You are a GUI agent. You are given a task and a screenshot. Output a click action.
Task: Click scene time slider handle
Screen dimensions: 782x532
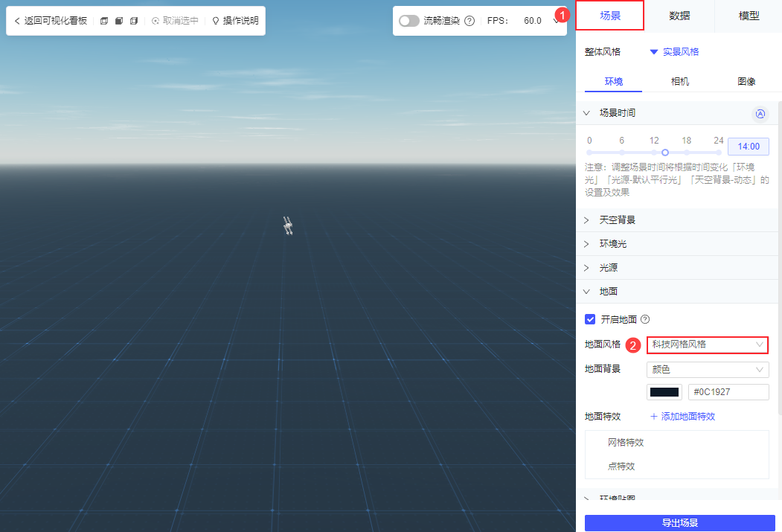pos(664,153)
